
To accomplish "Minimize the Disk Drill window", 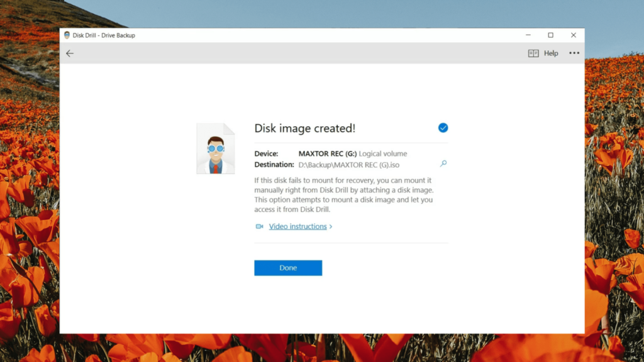I will (528, 35).
